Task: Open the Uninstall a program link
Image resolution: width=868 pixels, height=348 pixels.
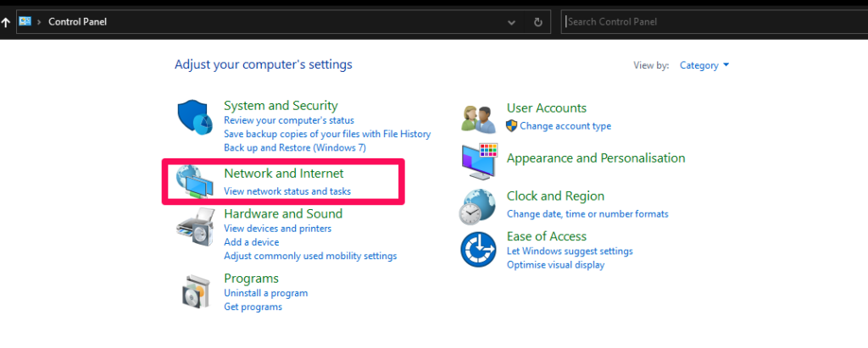Action: pos(265,293)
